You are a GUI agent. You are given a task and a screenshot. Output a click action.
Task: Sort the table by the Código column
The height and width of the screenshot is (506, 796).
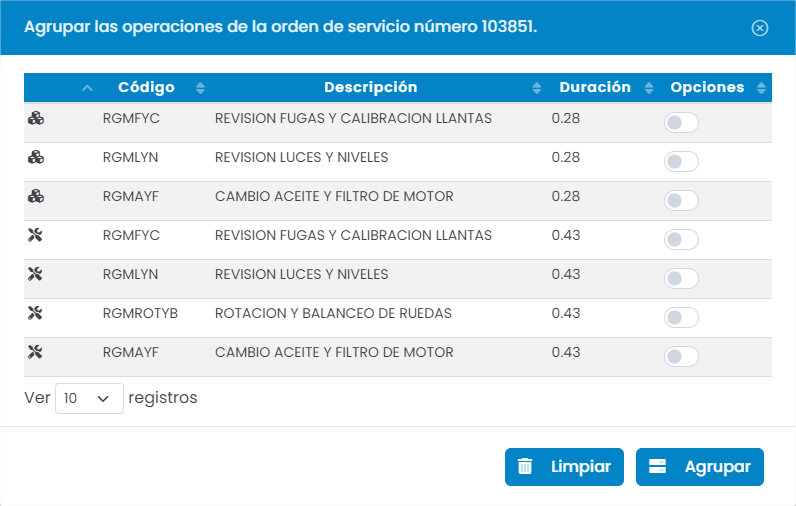coord(155,87)
